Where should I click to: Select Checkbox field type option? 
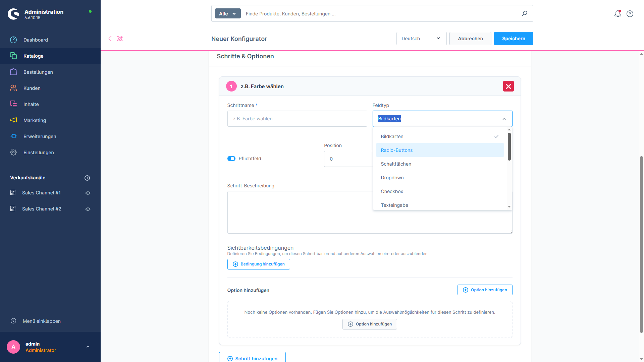tap(440, 191)
